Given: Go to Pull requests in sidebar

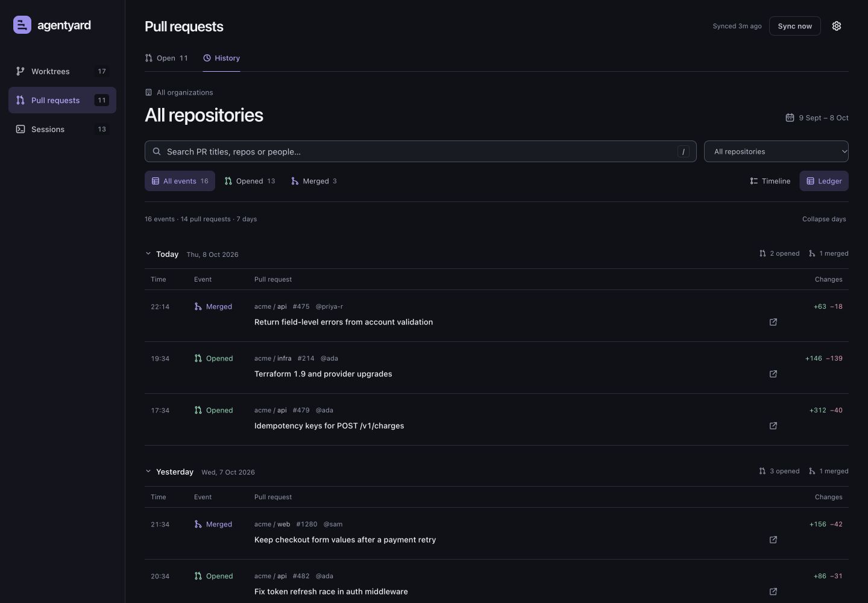Looking at the screenshot, I should (62, 100).
